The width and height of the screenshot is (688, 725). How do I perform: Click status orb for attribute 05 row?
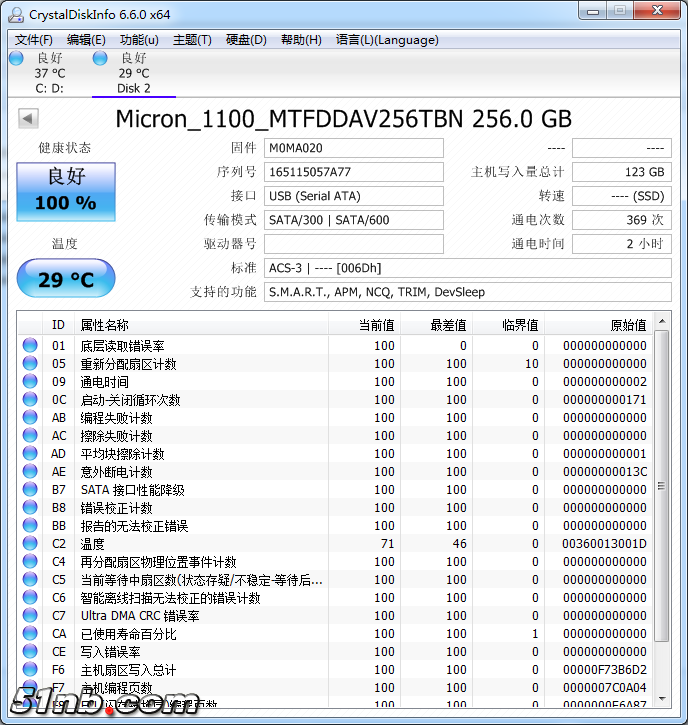pos(30,364)
